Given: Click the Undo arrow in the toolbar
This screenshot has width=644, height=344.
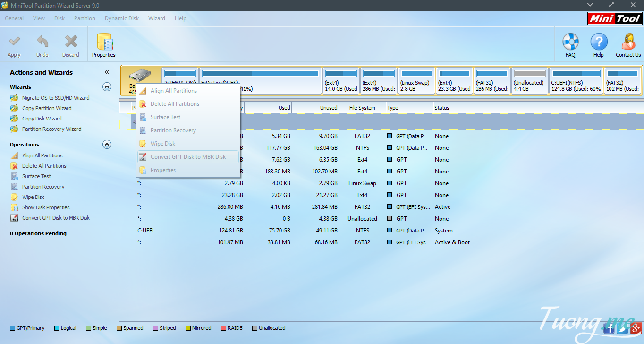Looking at the screenshot, I should [x=42, y=43].
